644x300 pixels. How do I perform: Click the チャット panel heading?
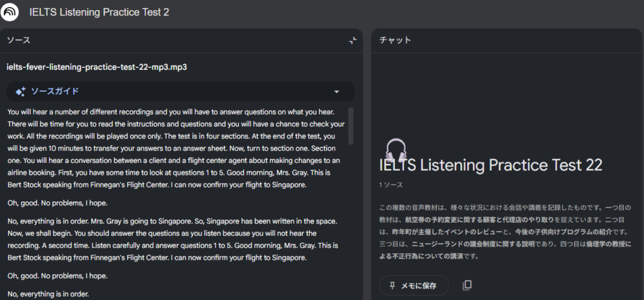tap(395, 40)
